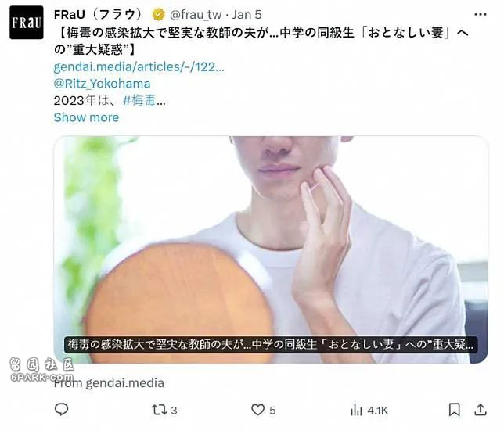Click the gold verified badge
Image resolution: width=504 pixels, height=434 pixels.
[158, 15]
